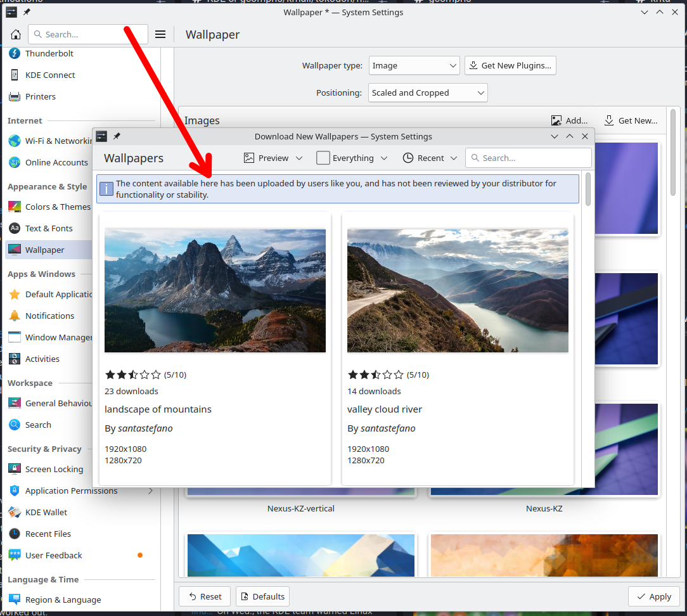
Task: Open the Positioning combo box
Action: click(428, 93)
